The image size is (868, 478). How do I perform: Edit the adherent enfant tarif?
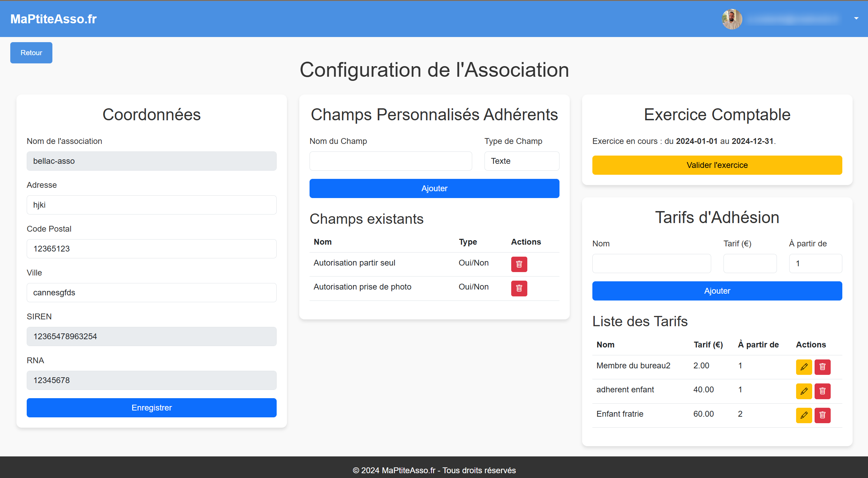[x=804, y=391]
